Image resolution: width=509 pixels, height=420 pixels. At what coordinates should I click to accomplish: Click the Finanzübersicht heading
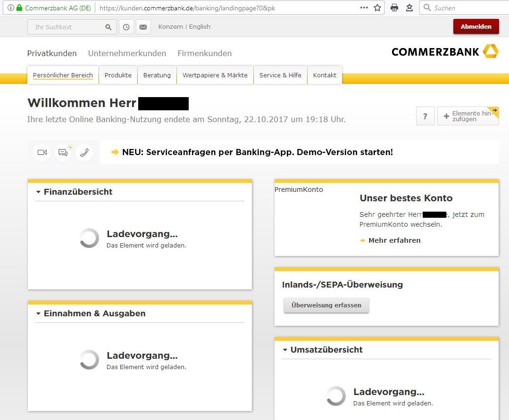[78, 192]
